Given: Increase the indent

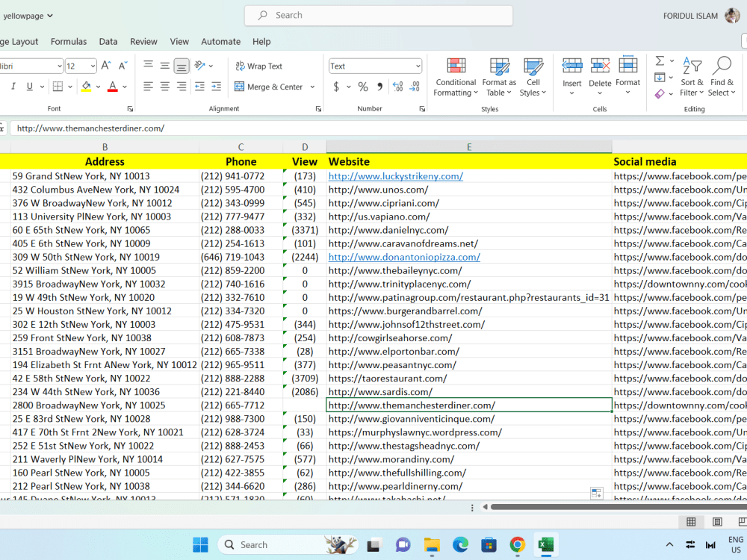Looking at the screenshot, I should pyautogui.click(x=217, y=86).
